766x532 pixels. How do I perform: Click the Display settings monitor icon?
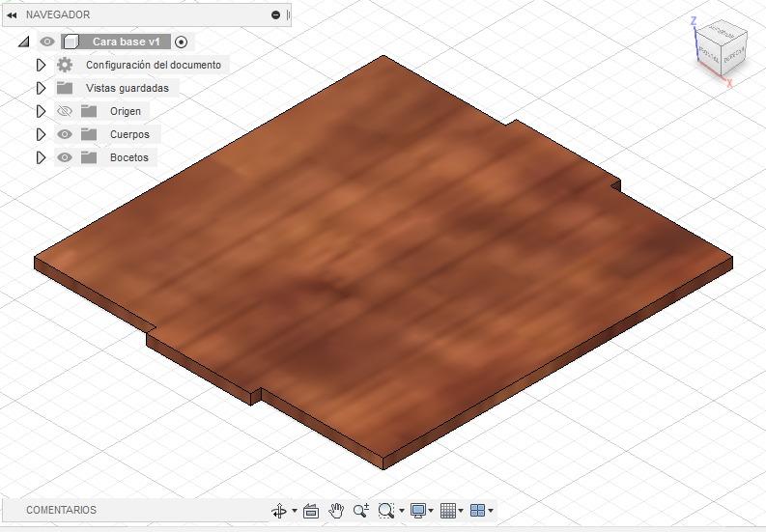(x=418, y=511)
